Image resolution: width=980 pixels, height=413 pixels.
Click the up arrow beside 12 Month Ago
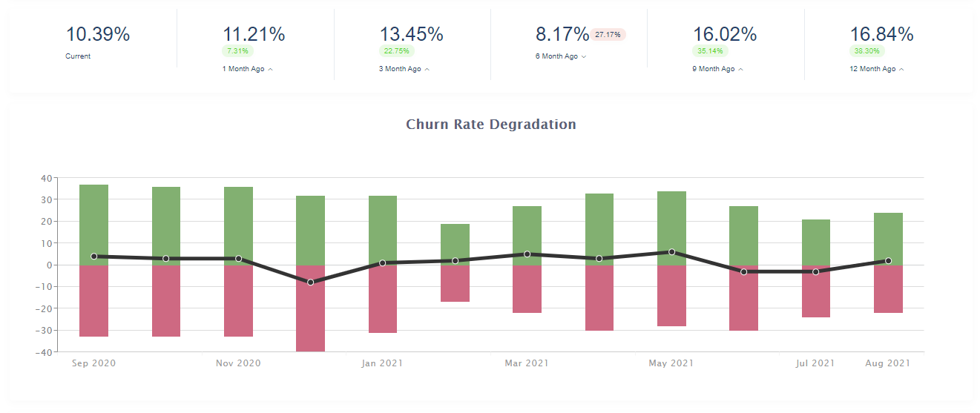pos(901,69)
